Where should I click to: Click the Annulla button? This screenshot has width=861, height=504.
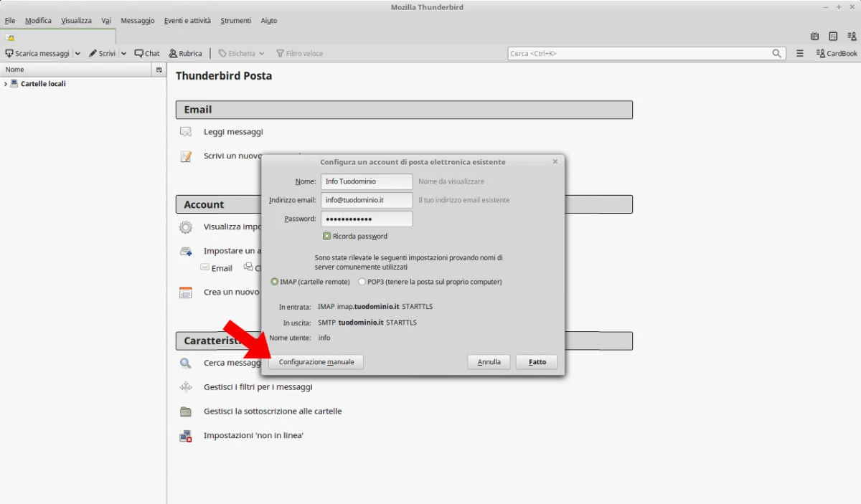click(489, 362)
